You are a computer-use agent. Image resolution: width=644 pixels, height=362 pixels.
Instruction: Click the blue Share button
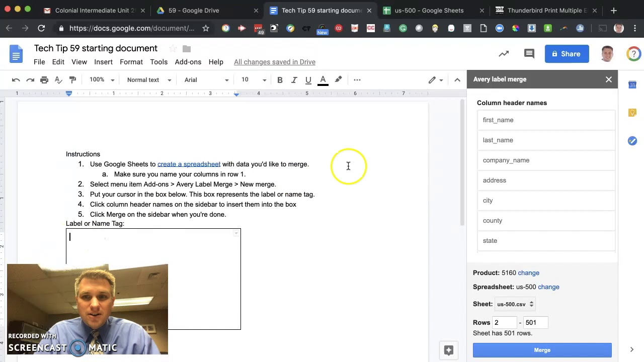567,54
